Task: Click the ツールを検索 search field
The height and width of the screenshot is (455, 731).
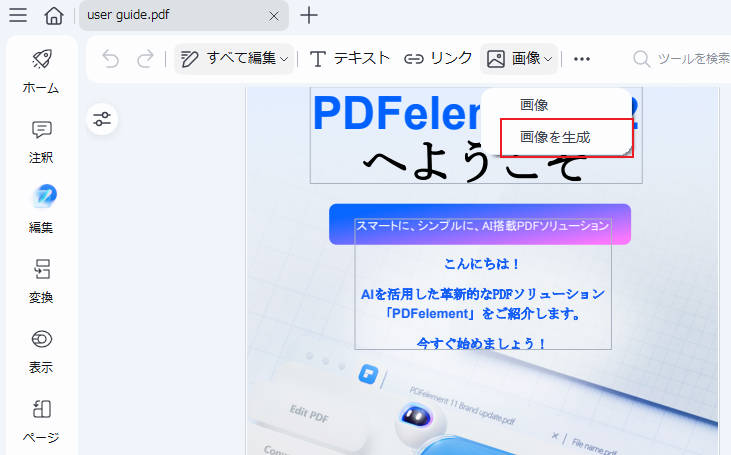Action: [682, 59]
